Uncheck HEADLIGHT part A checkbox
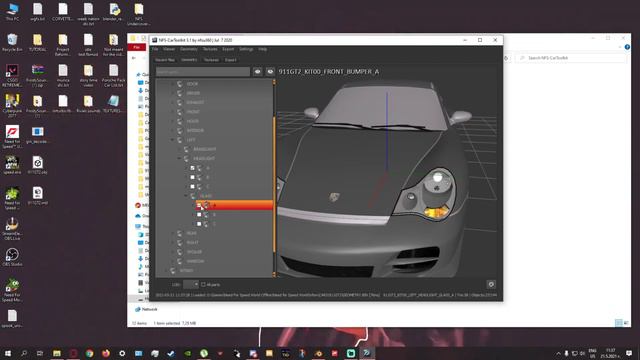Screen dimensions: 640x360 [x=193, y=168]
